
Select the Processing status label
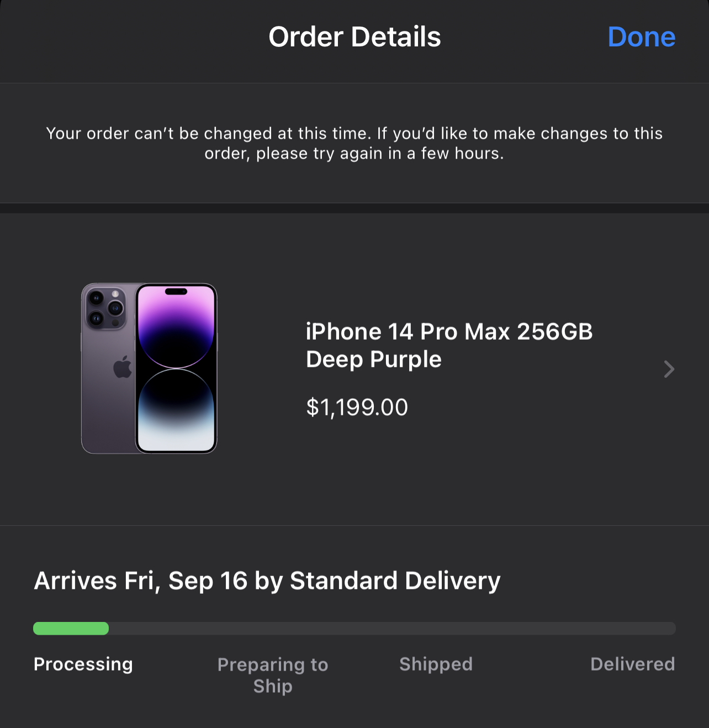(83, 664)
